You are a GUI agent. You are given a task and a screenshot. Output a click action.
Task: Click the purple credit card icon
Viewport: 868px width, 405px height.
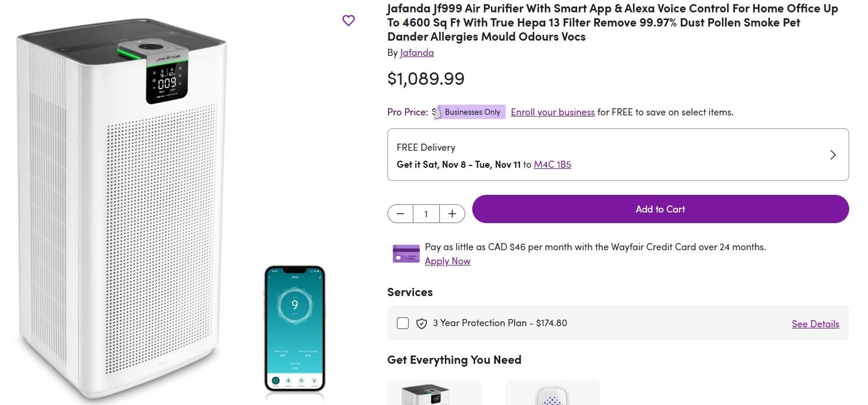click(x=406, y=254)
